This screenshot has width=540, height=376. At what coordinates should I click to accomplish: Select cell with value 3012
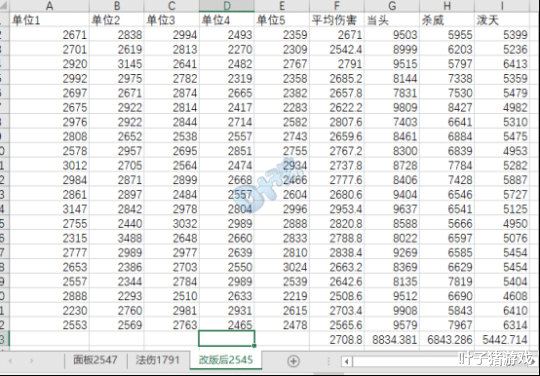coord(49,166)
